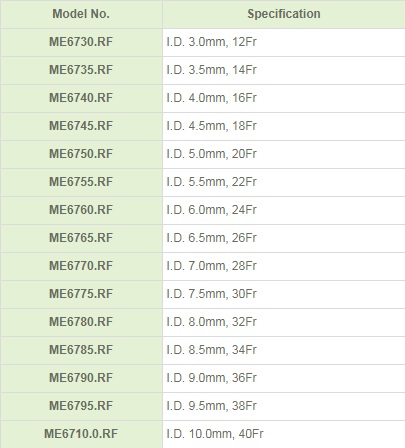
Task: Click the Specification column header
Action: (x=284, y=14)
